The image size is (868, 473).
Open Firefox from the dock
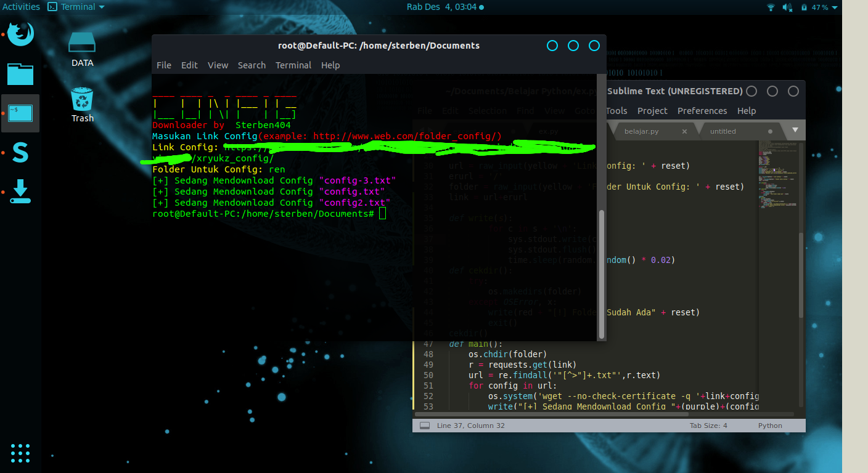[20, 34]
